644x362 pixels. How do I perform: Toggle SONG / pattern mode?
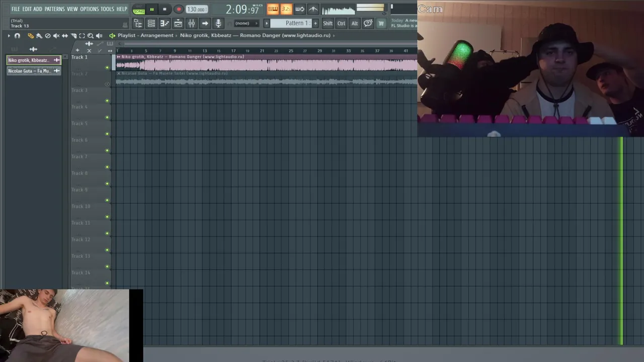(x=139, y=10)
